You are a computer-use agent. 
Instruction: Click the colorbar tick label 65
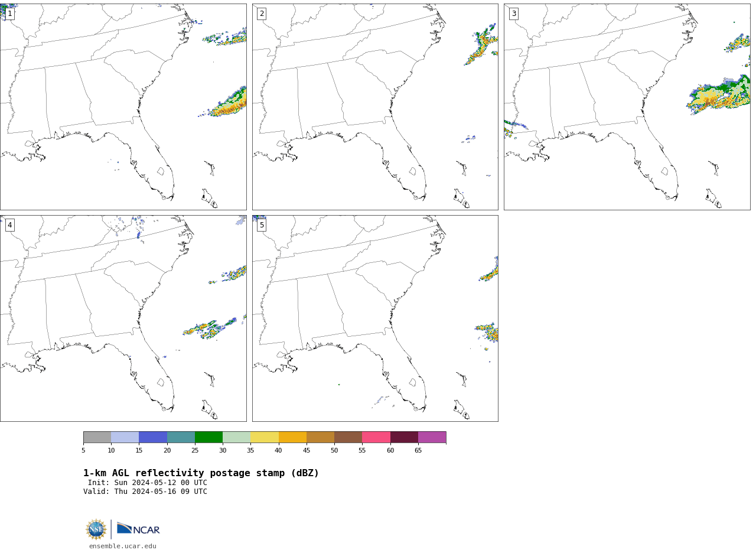[x=418, y=451]
